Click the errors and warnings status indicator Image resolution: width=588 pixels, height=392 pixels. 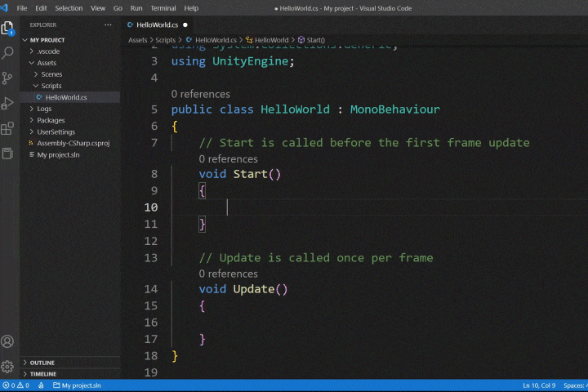click(x=16, y=385)
